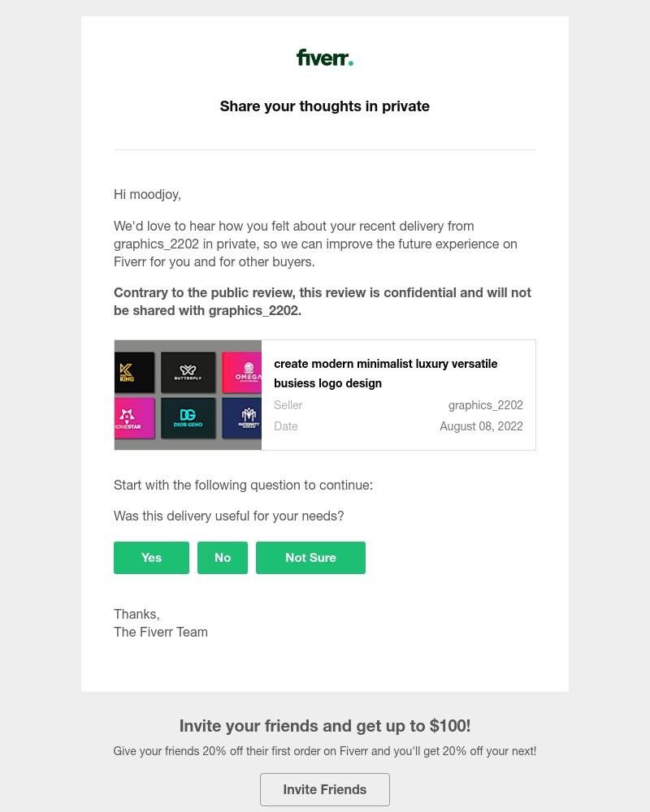The image size is (650, 812).
Task: Open the gig preview thumbnail image
Action: (188, 395)
